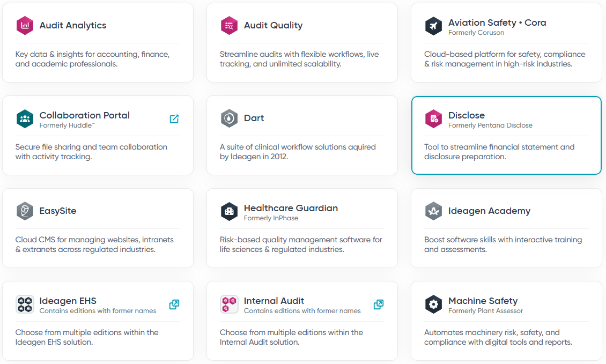Click the Collaboration Portal people icon

25,118
